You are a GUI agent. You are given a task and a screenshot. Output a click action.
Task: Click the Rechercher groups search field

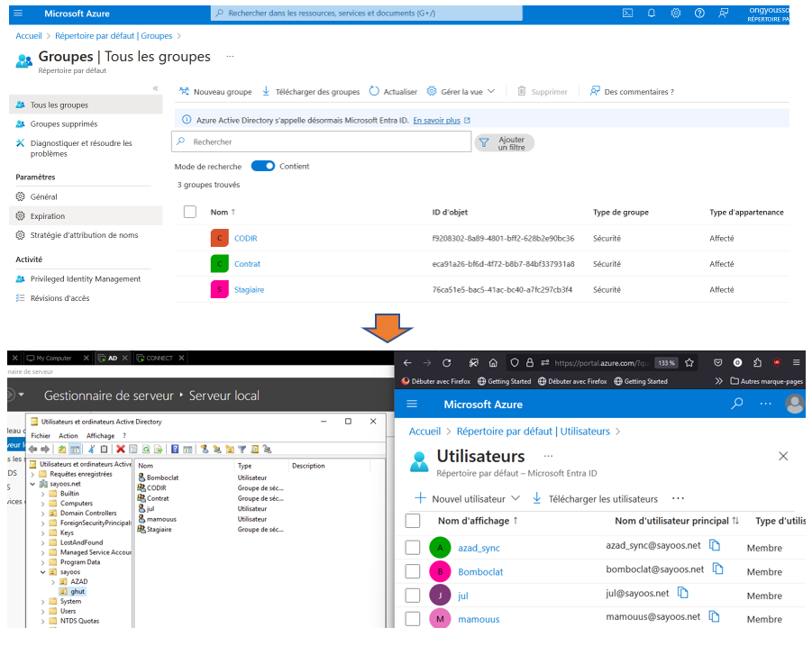click(x=321, y=141)
